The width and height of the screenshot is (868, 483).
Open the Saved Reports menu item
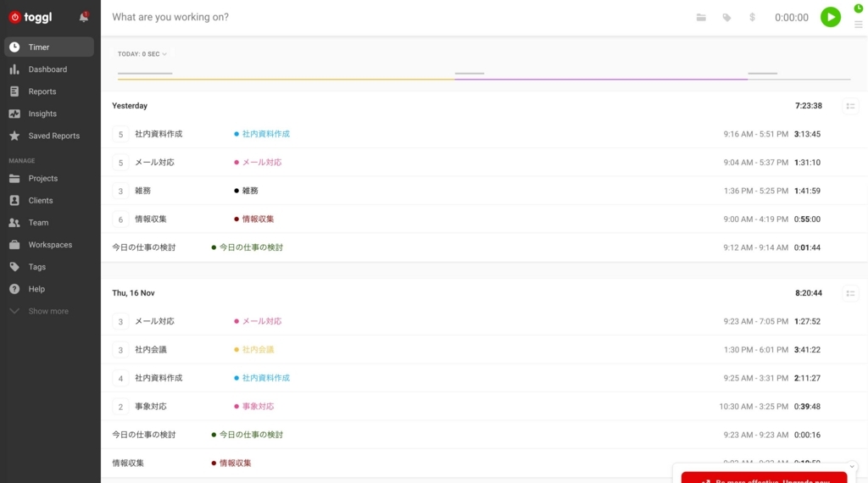click(x=49, y=136)
